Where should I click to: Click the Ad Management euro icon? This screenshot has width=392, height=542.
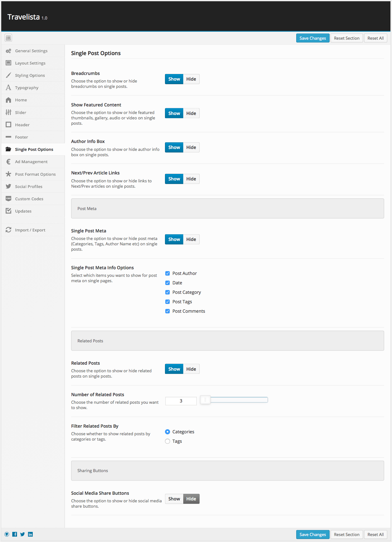click(9, 162)
